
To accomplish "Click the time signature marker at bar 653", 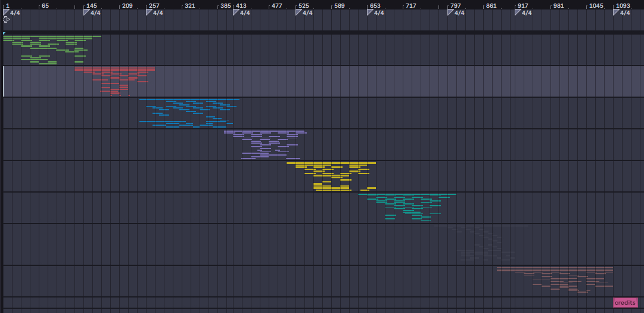I will tap(370, 13).
